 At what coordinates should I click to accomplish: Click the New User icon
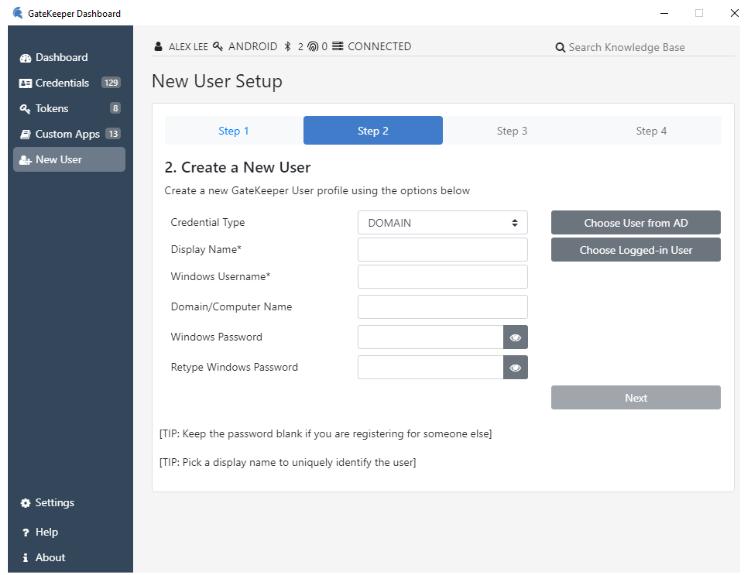coord(26,160)
